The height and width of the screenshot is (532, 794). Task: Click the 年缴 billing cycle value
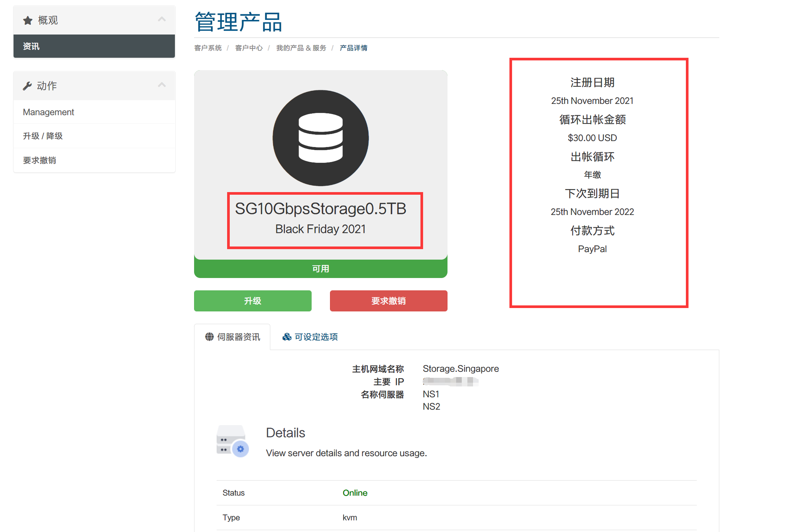(x=592, y=174)
